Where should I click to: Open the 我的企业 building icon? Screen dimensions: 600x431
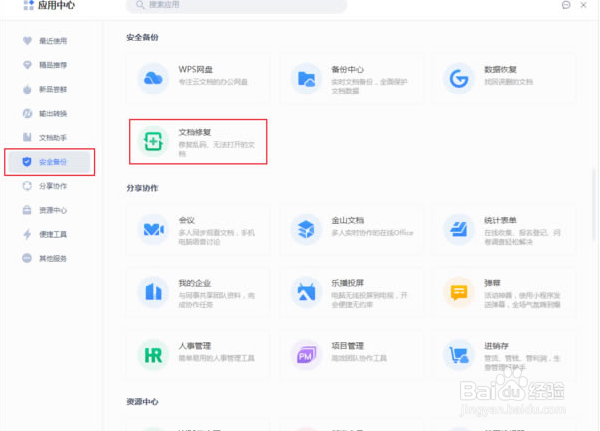click(153, 292)
